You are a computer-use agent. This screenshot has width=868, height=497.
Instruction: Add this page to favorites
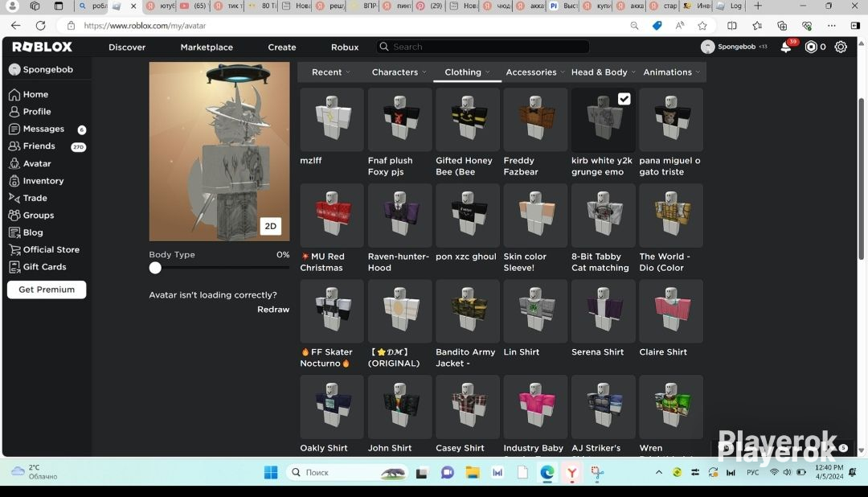point(702,26)
